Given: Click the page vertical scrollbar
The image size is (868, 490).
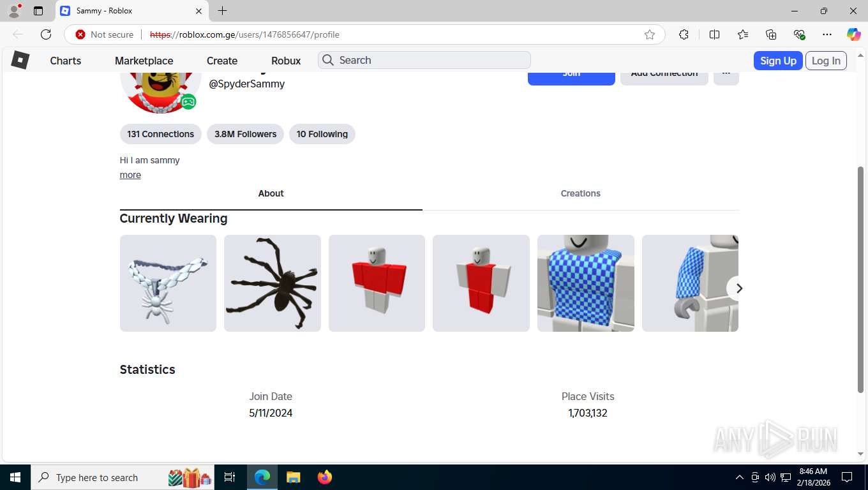Looking at the screenshot, I should pos(860,279).
